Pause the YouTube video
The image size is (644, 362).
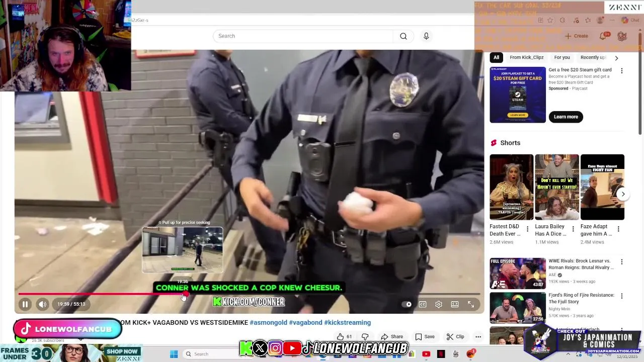25,304
